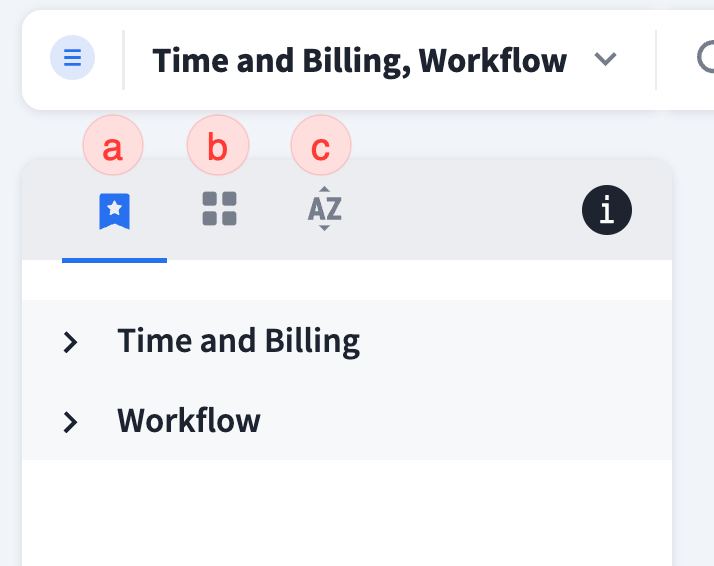The height and width of the screenshot is (566, 714).
Task: Click the blue underline beneath the Favorites tab
Action: point(114,259)
